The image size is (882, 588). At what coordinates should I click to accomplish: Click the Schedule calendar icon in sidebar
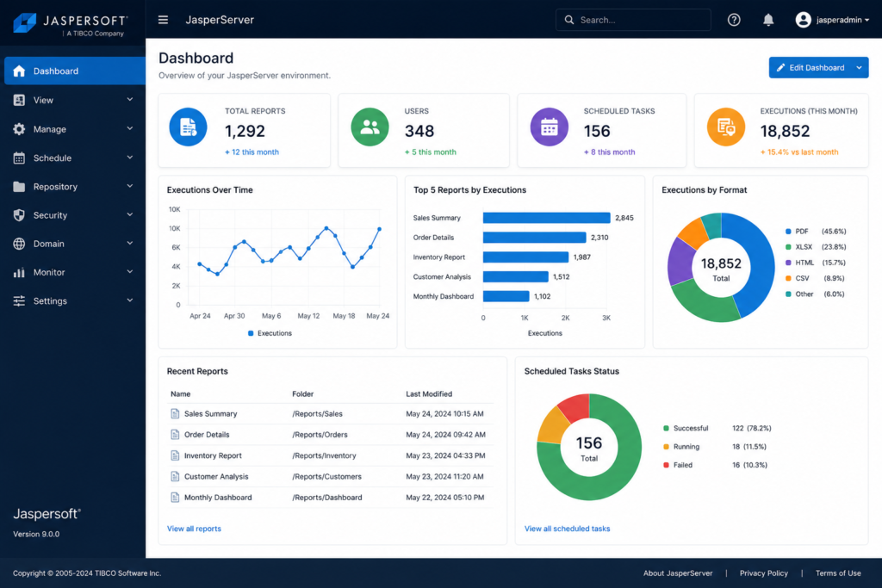pos(19,158)
